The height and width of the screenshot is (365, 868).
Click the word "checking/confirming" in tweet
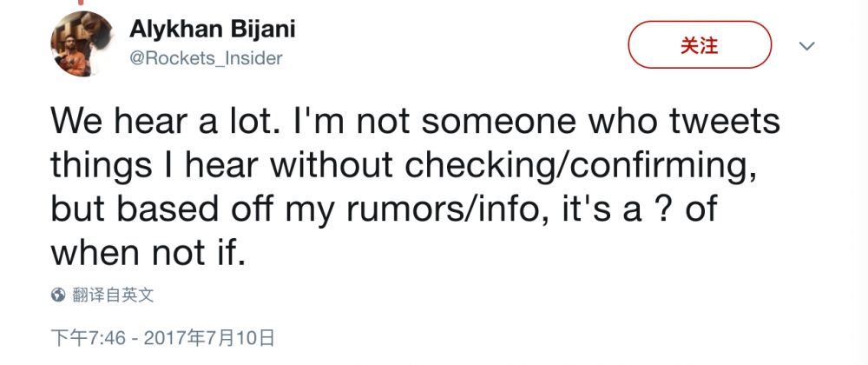point(580,166)
